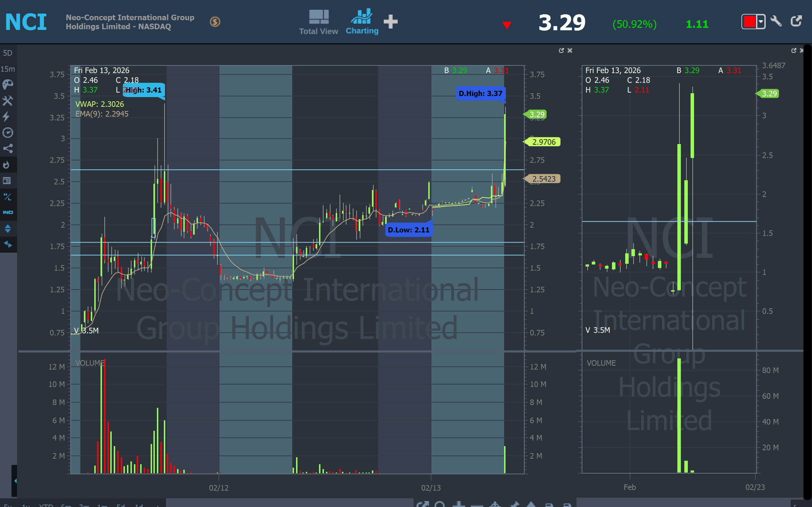This screenshot has width=812, height=507.
Task: Click the red color swatch in header
Action: click(750, 22)
